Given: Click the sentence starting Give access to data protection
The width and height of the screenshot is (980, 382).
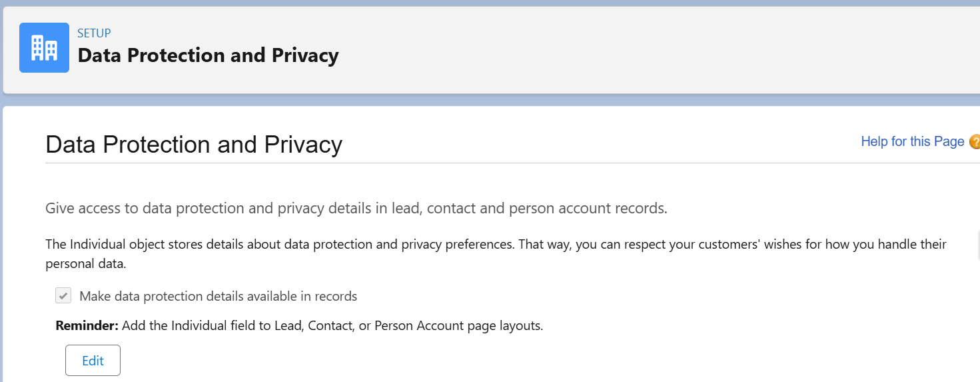Looking at the screenshot, I should [x=356, y=208].
